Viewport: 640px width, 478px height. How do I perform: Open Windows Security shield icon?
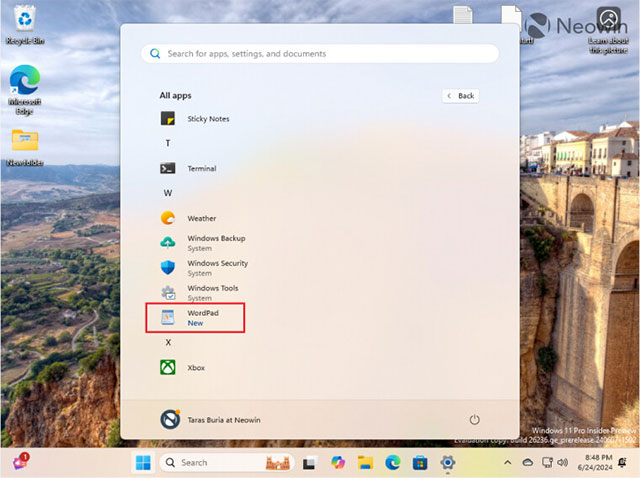(x=168, y=268)
